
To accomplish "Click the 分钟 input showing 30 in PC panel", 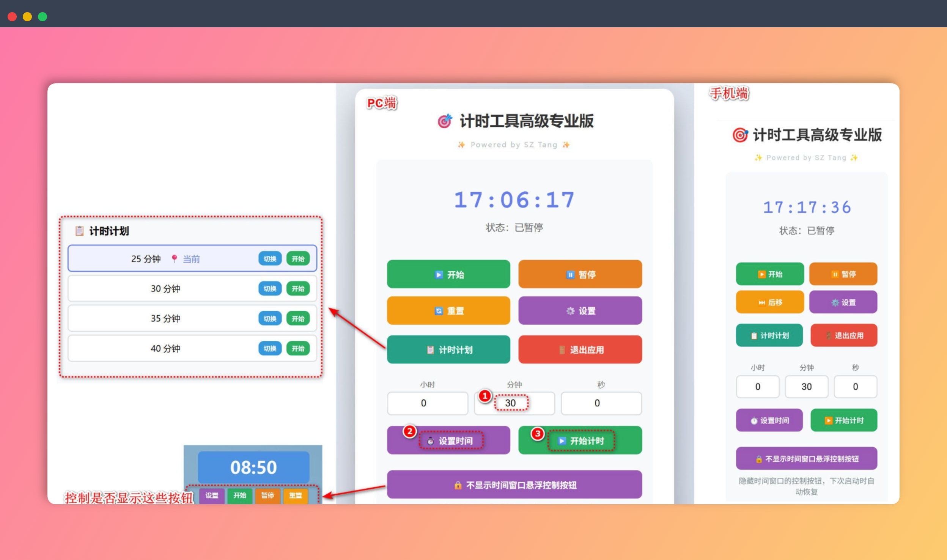I will [514, 403].
